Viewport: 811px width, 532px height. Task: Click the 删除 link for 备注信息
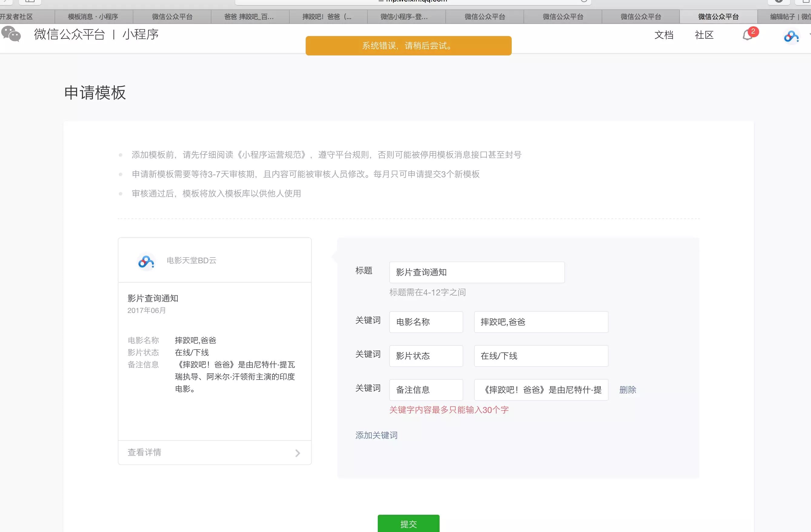pyautogui.click(x=627, y=390)
